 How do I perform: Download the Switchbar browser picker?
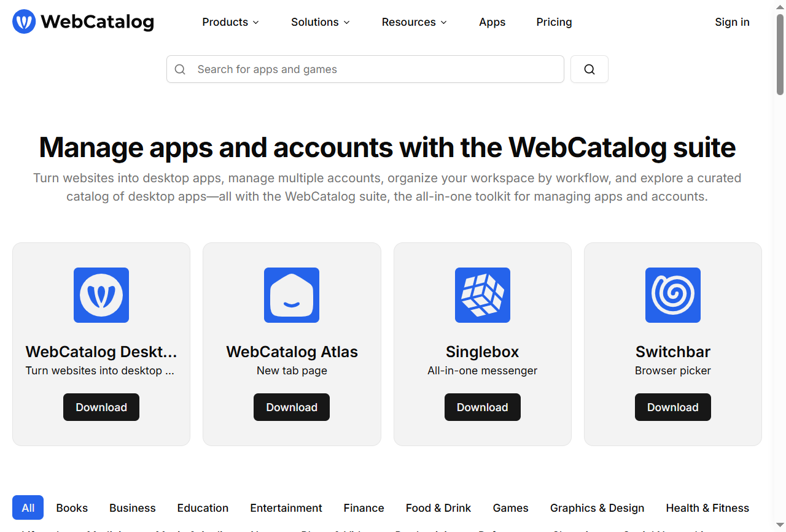(x=672, y=407)
